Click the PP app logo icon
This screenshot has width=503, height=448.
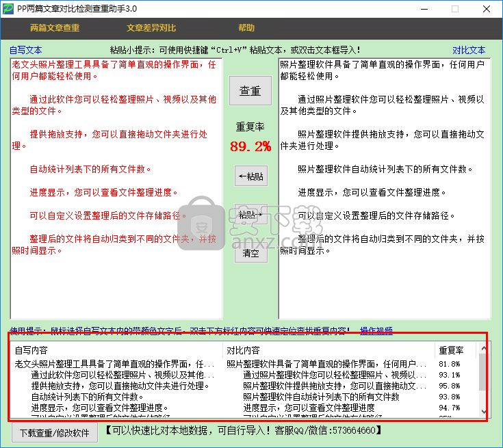8,9
